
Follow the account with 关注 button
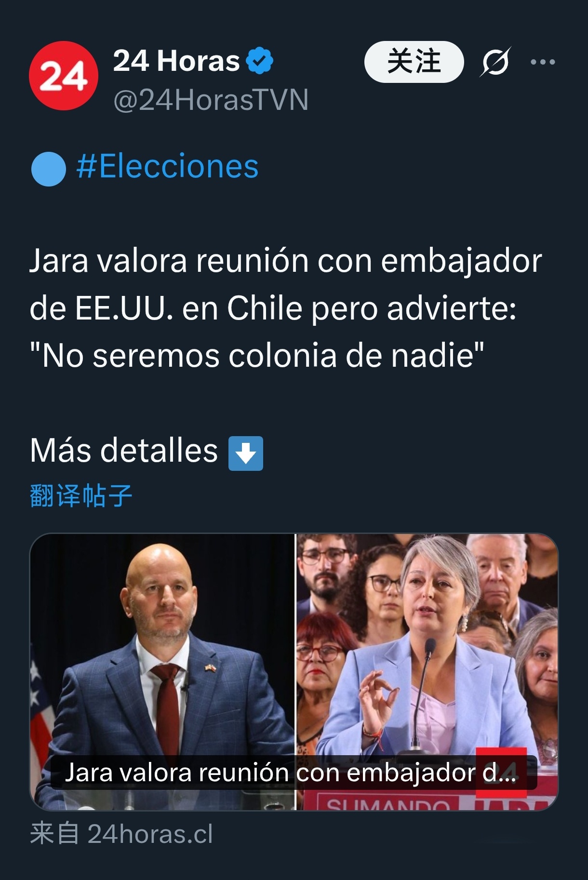click(414, 62)
